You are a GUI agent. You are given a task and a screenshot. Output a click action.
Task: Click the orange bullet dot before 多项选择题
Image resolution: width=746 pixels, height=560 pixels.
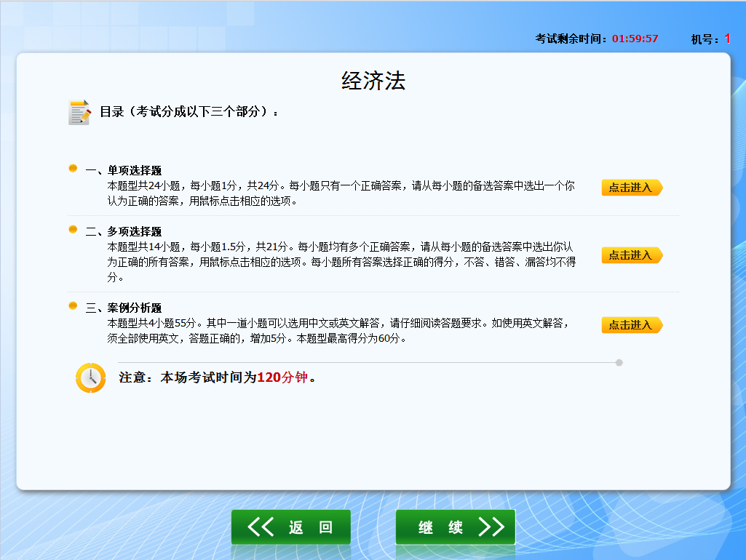click(71, 231)
